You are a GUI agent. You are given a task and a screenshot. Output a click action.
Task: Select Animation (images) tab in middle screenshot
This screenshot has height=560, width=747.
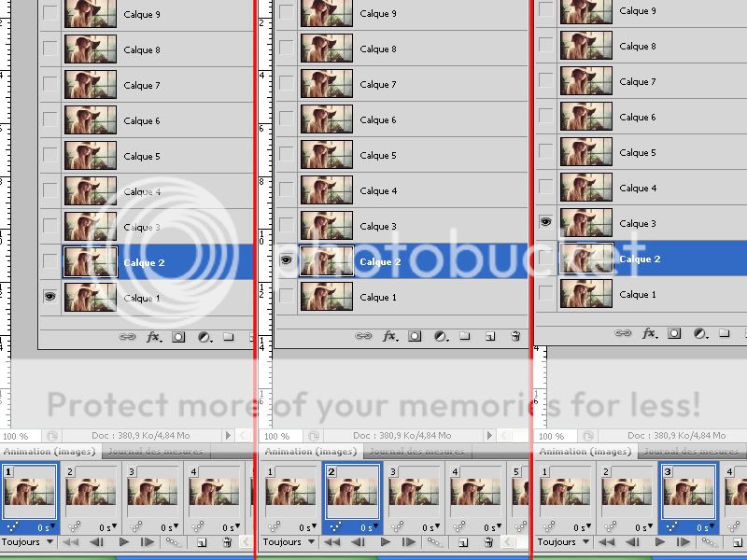(311, 451)
